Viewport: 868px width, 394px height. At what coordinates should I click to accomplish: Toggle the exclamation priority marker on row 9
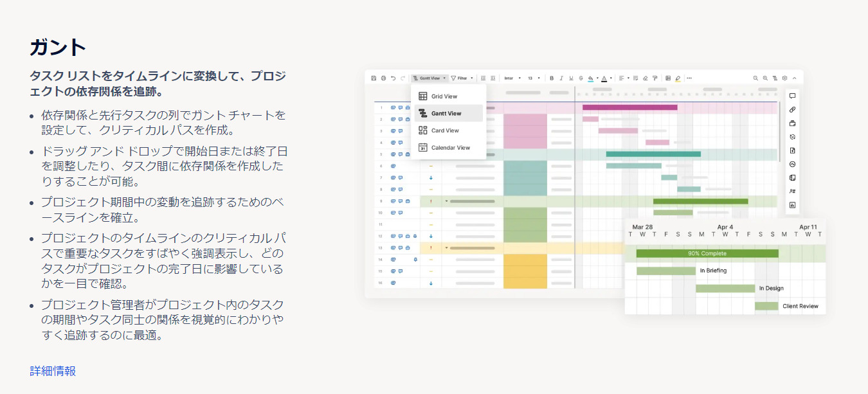429,201
